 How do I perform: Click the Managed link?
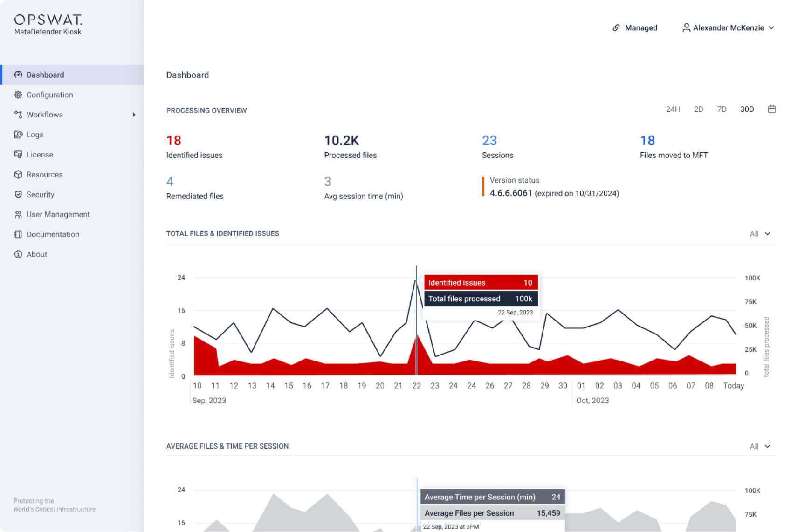coord(635,27)
